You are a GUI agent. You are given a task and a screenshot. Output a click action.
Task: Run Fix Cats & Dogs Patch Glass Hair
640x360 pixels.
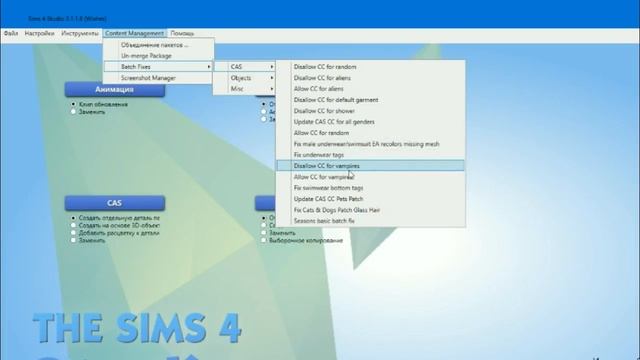371,210
